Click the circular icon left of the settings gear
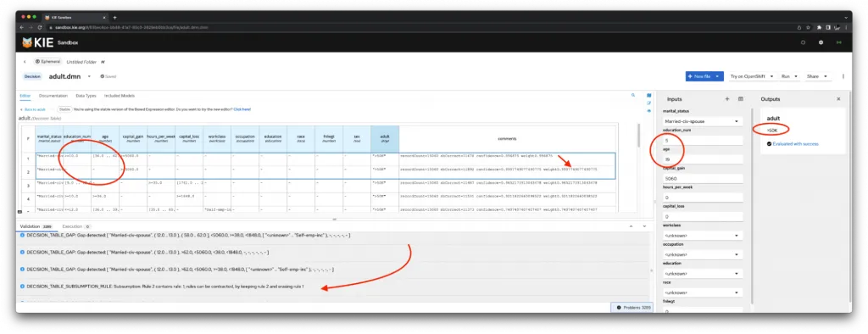This screenshot has width=868, height=334. pos(803,42)
